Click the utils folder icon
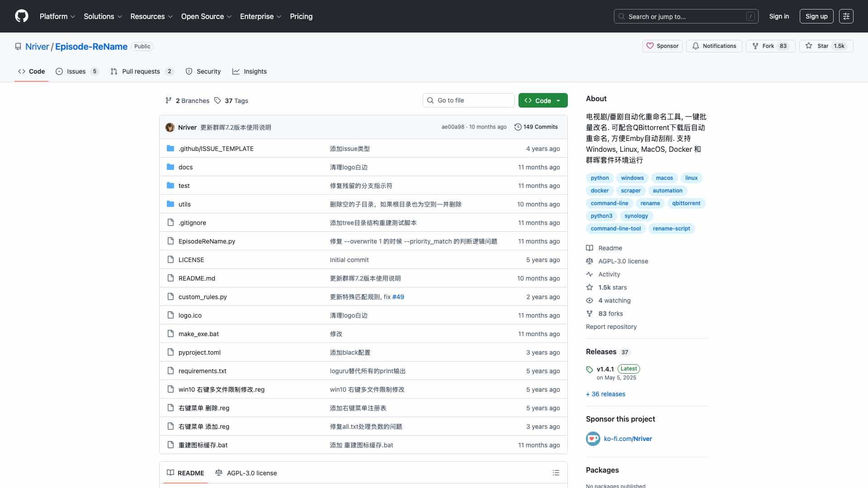The image size is (868, 488). pos(170,204)
